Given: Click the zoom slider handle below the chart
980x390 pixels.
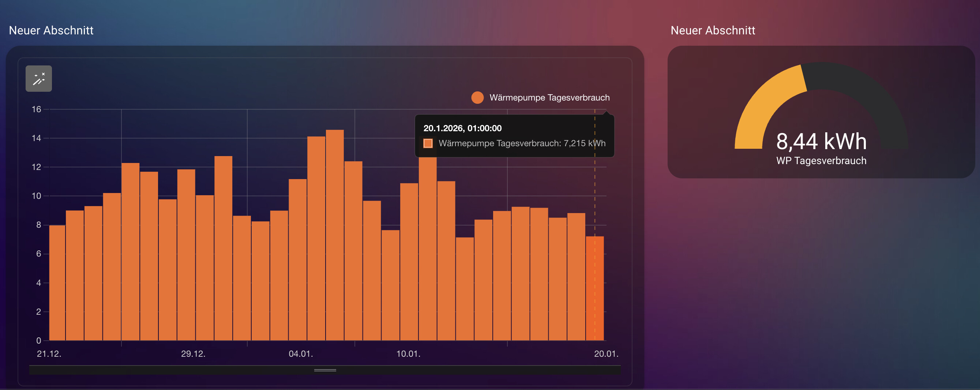Looking at the screenshot, I should point(325,370).
